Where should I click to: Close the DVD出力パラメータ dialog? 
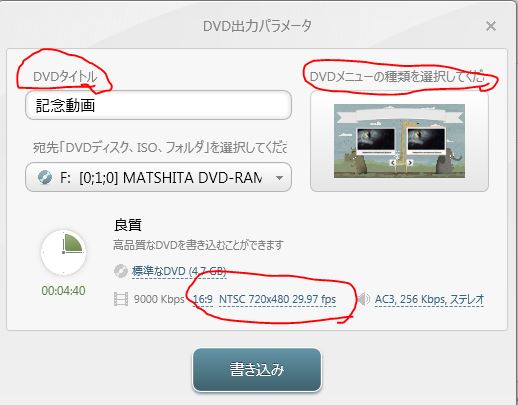coord(491,26)
